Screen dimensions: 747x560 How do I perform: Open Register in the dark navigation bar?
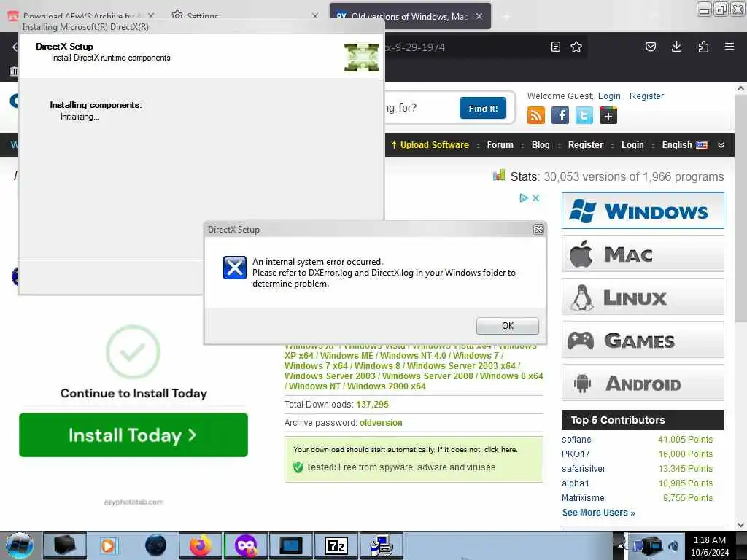586,145
